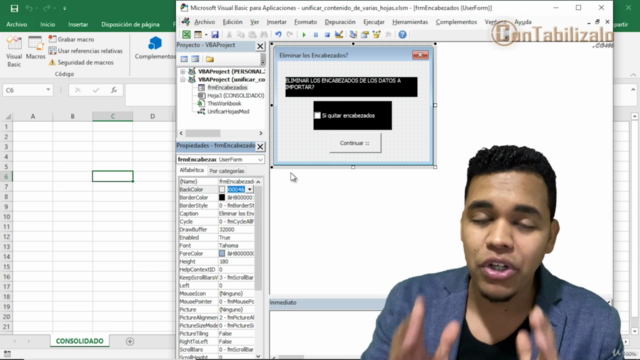This screenshot has height=360, width=640.
Task: Click the 'Continuar ::' button on the form
Action: tap(355, 143)
